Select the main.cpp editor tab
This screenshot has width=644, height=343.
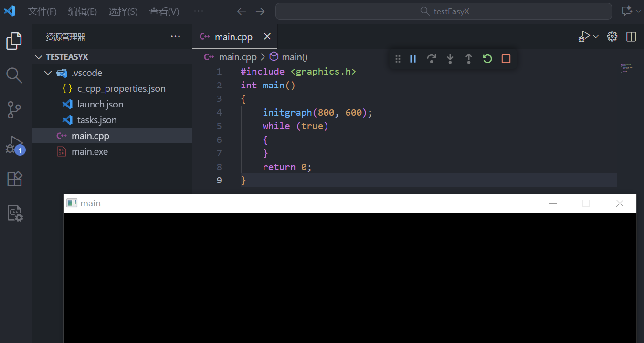coord(233,37)
